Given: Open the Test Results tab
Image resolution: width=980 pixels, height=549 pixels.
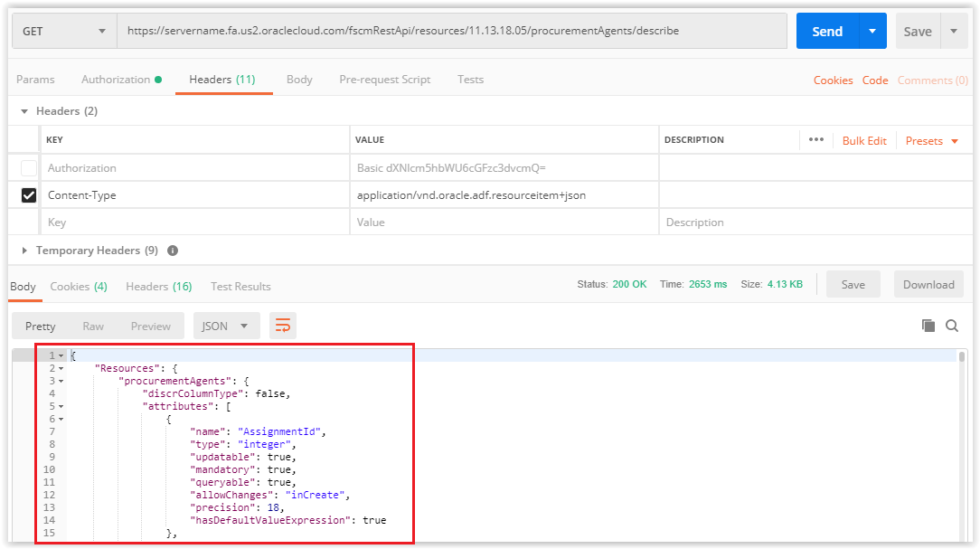Looking at the screenshot, I should tap(240, 286).
